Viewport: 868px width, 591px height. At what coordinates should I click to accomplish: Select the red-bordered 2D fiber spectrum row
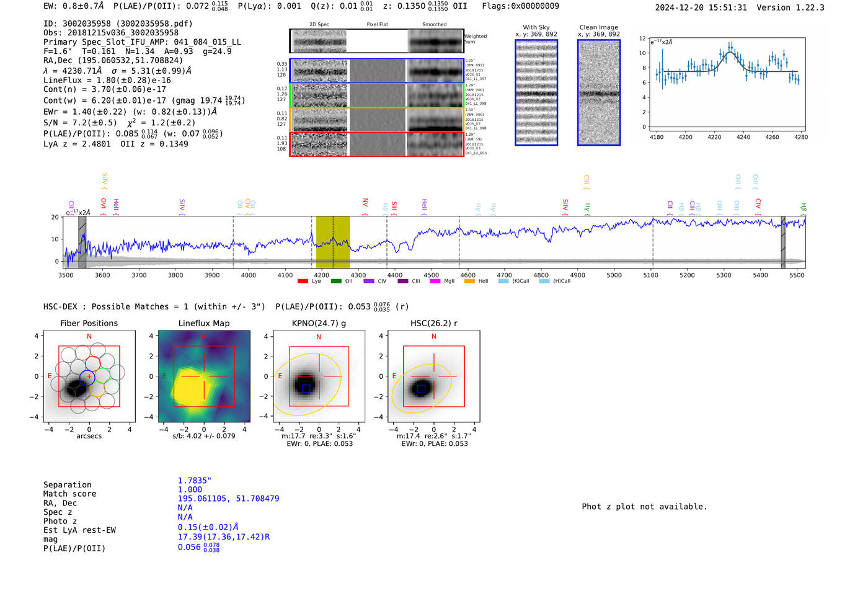[376, 144]
